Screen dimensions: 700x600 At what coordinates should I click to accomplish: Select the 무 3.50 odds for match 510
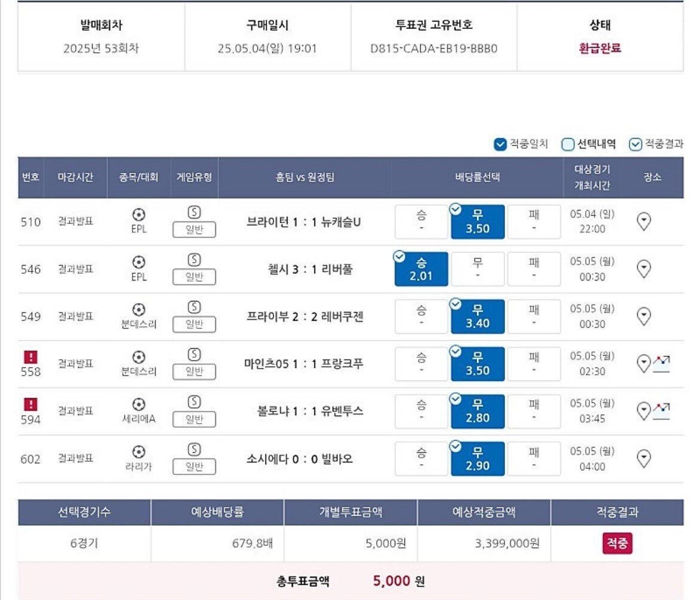(x=477, y=222)
